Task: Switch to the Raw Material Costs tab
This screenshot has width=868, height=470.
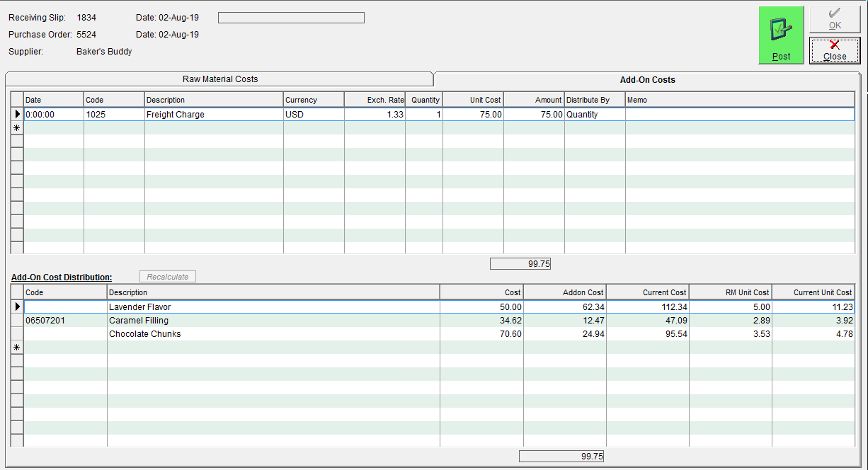Action: click(x=219, y=79)
